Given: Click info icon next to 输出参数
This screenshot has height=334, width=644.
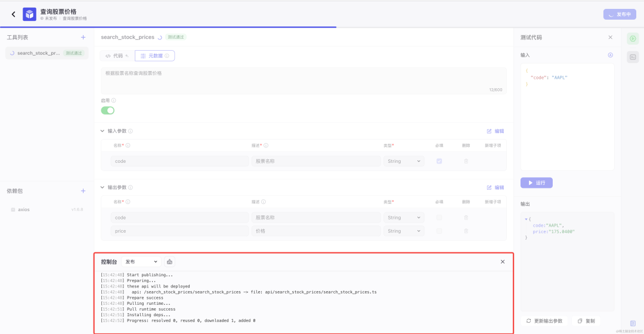Looking at the screenshot, I should [130, 187].
